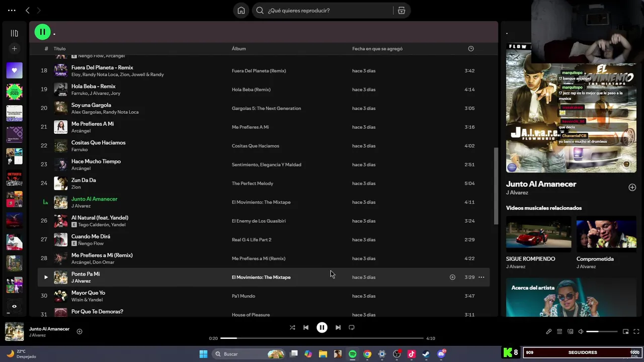
Task: Pause playback in the bottom player
Action: (x=322, y=327)
